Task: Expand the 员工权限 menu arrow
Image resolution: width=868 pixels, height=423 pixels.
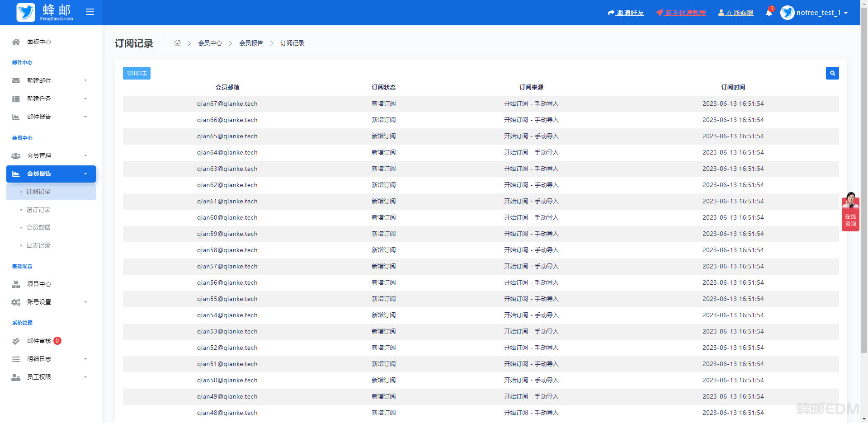Action: click(85, 377)
